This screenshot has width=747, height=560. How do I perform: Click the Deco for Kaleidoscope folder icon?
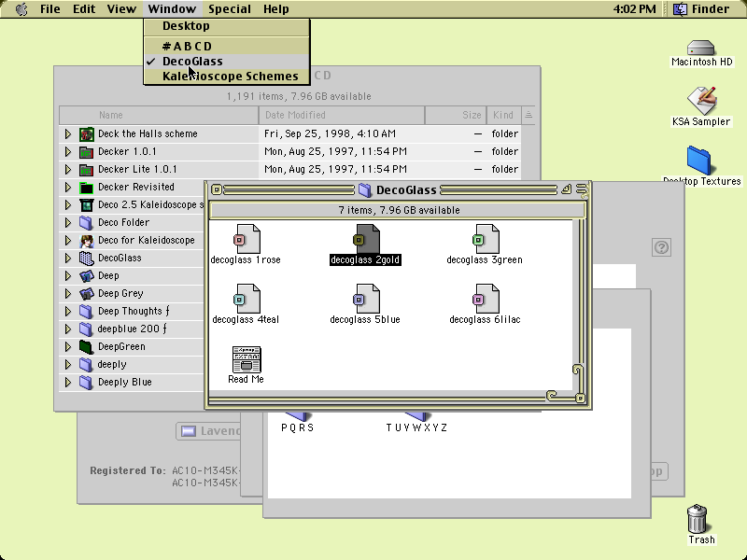(x=86, y=241)
